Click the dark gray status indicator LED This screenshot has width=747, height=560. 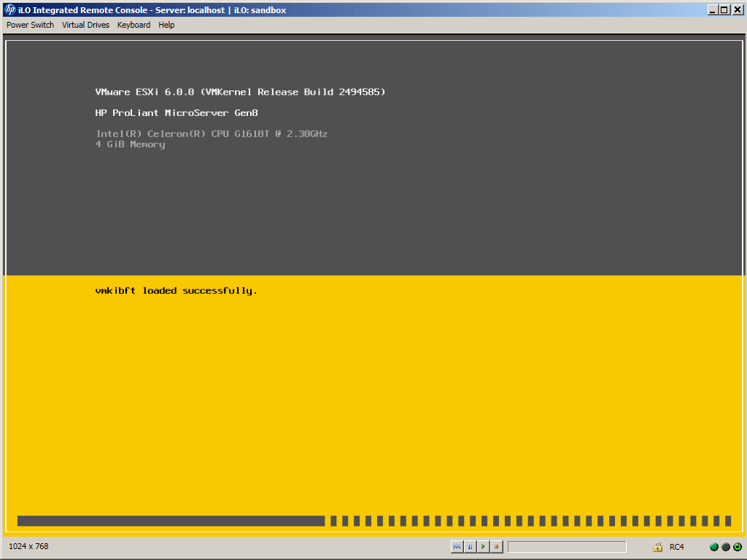[x=726, y=547]
